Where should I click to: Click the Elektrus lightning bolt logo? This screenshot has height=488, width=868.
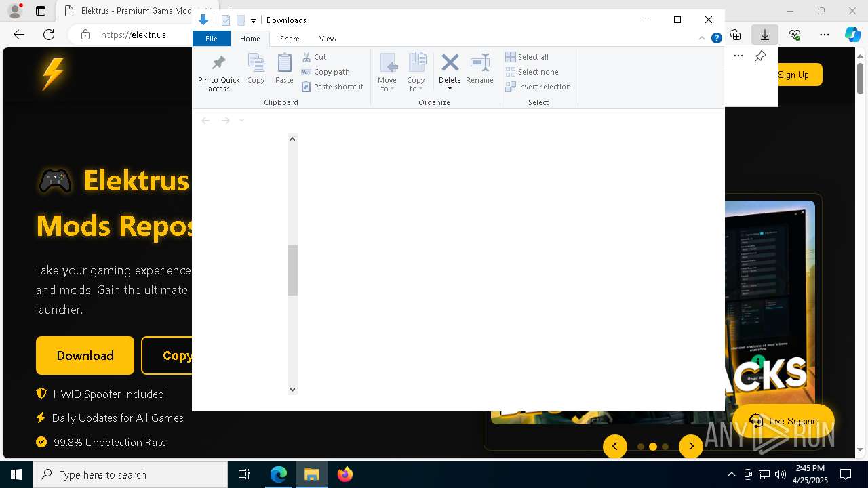coord(53,74)
